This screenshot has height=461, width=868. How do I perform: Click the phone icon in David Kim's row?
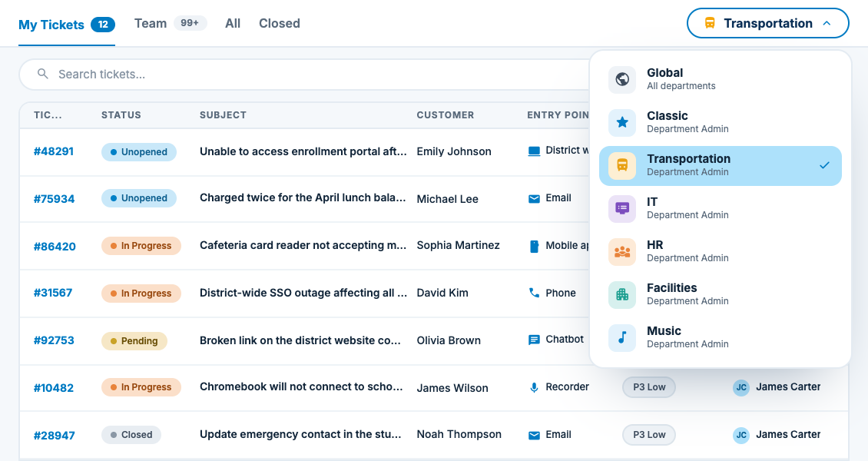point(534,293)
